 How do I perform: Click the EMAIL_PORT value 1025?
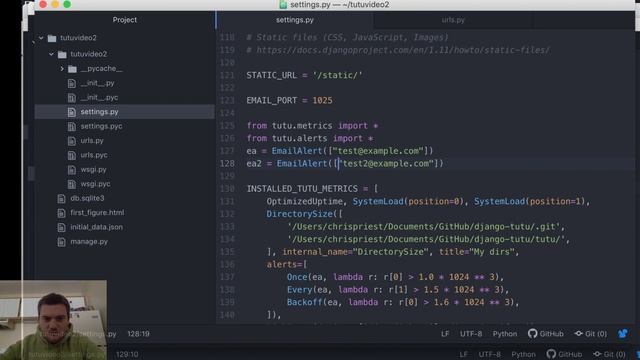pyautogui.click(x=322, y=100)
